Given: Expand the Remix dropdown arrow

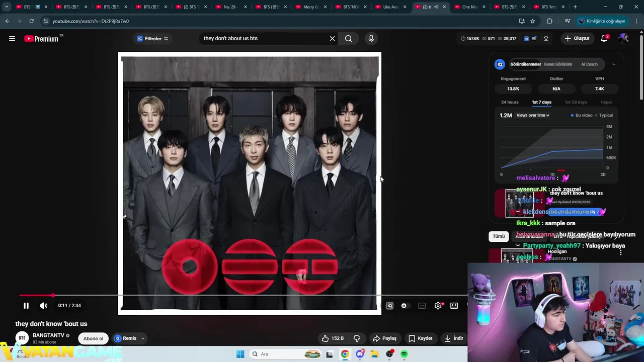Looking at the screenshot, I should 143,338.
